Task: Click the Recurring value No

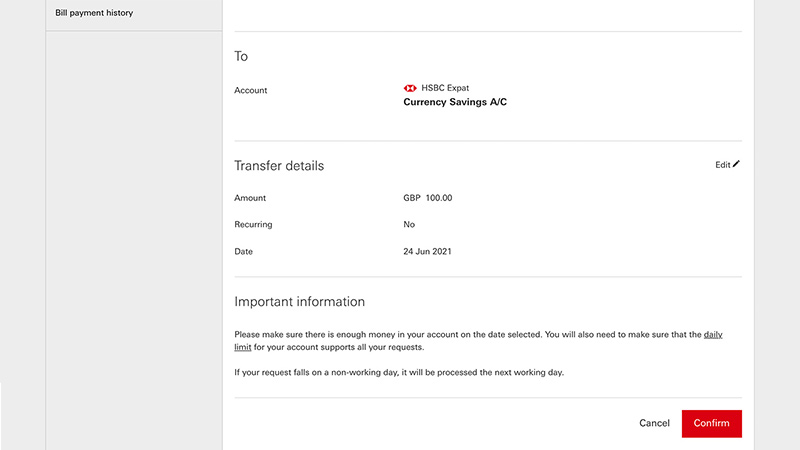Action: click(409, 224)
